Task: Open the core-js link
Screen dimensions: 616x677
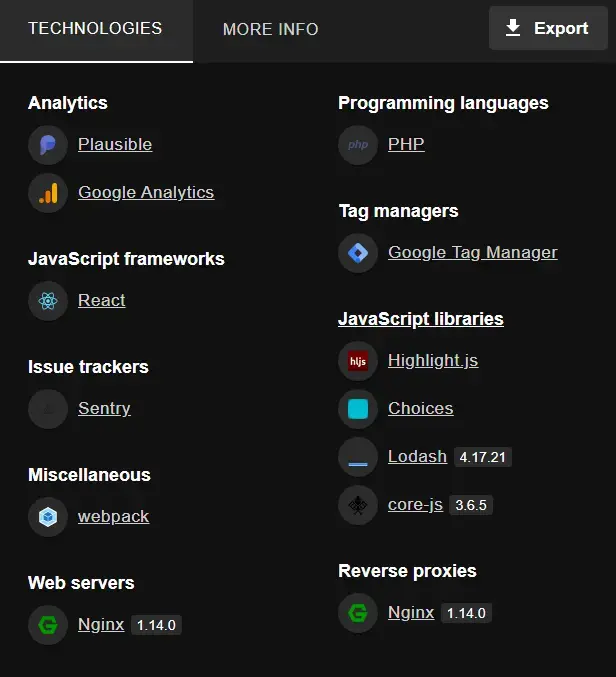Action: point(415,504)
